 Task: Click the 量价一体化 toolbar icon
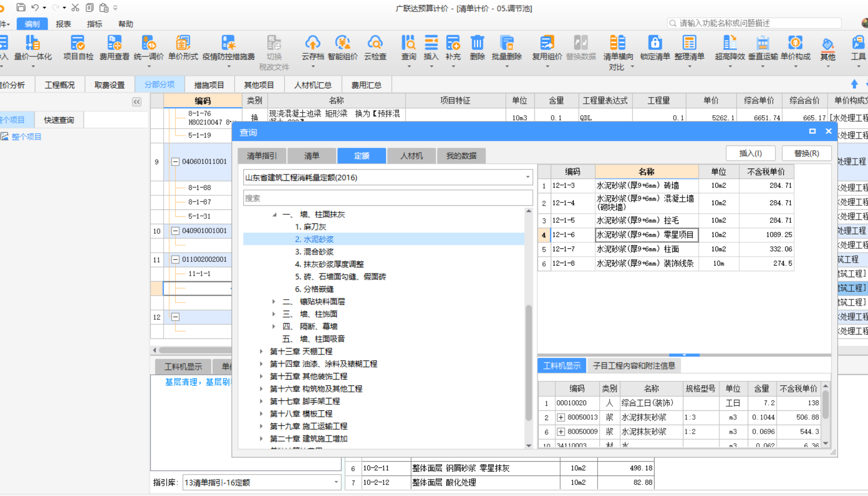click(33, 48)
